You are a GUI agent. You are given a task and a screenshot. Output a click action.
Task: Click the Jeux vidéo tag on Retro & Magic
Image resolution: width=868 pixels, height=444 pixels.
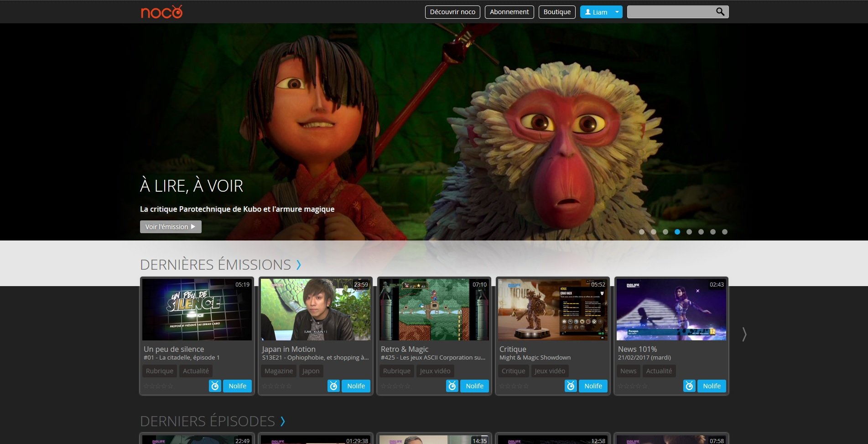point(435,371)
